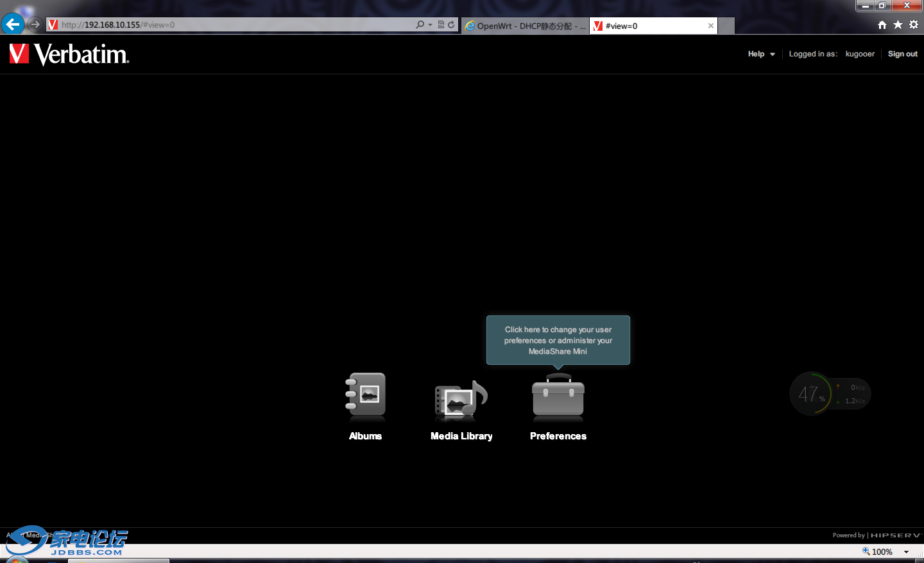Image resolution: width=924 pixels, height=563 pixels.
Task: Open the Albums icon
Action: (366, 396)
